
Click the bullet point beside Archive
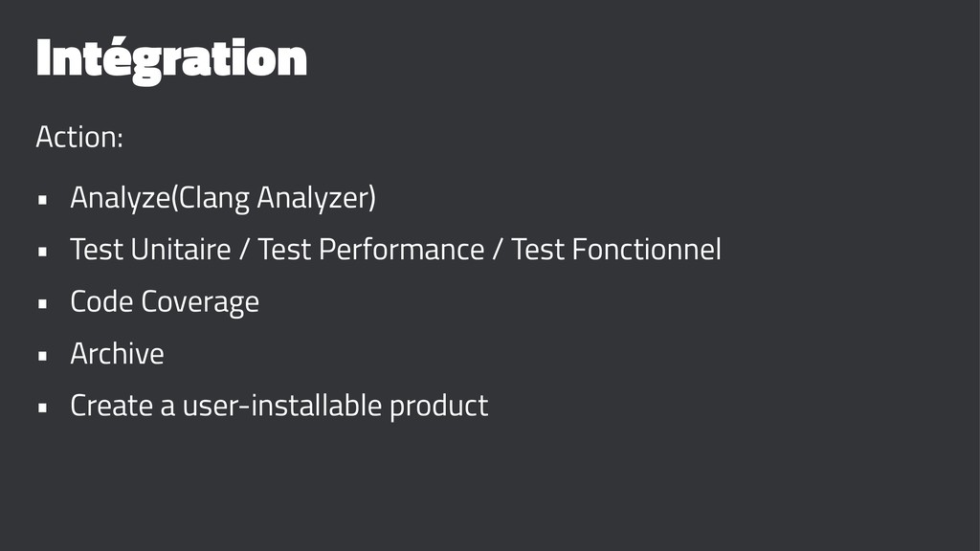[x=42, y=357]
